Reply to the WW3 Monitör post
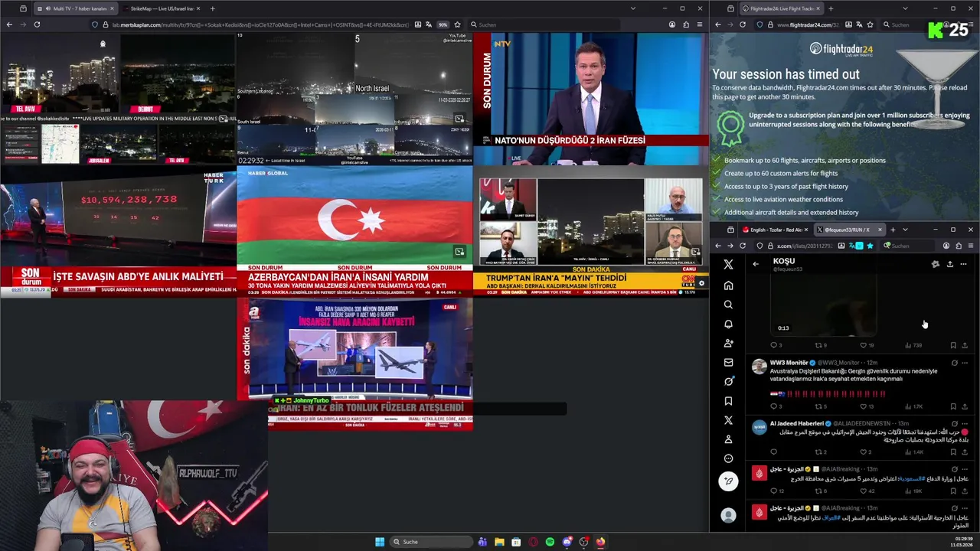The height and width of the screenshot is (551, 980). tap(773, 406)
